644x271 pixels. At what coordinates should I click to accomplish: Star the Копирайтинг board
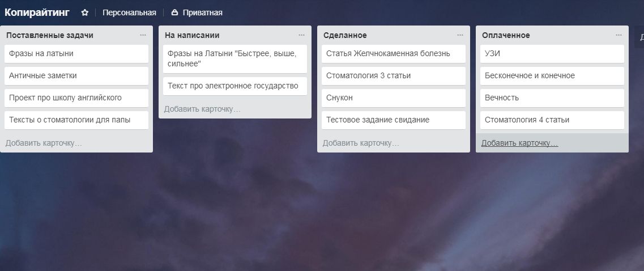click(x=84, y=12)
